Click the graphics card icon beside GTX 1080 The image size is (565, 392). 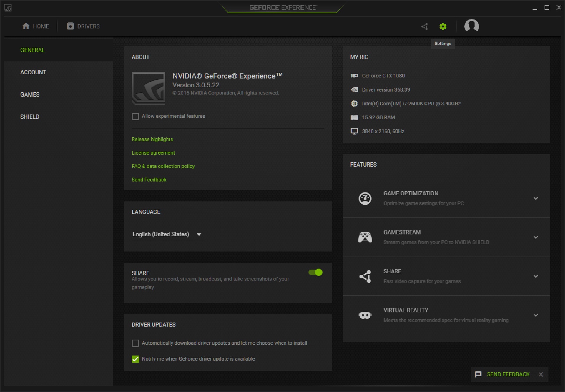354,76
